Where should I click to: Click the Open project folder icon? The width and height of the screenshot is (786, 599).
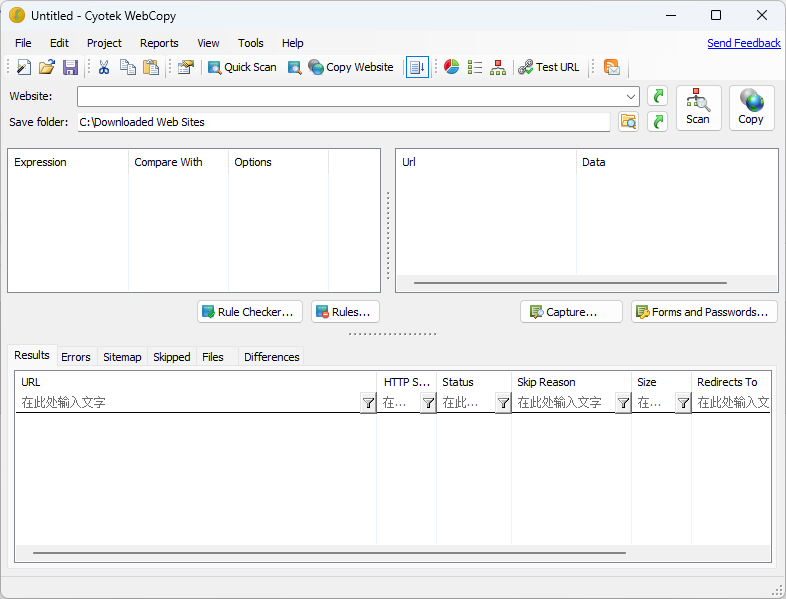[47, 67]
